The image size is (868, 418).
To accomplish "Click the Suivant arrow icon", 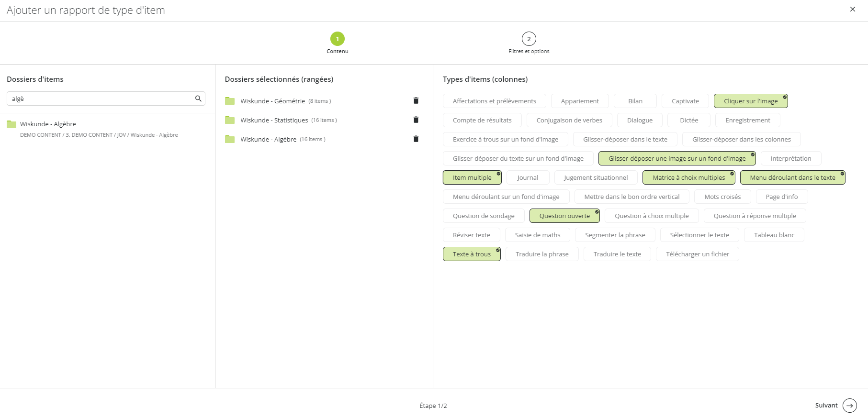I will (850, 406).
